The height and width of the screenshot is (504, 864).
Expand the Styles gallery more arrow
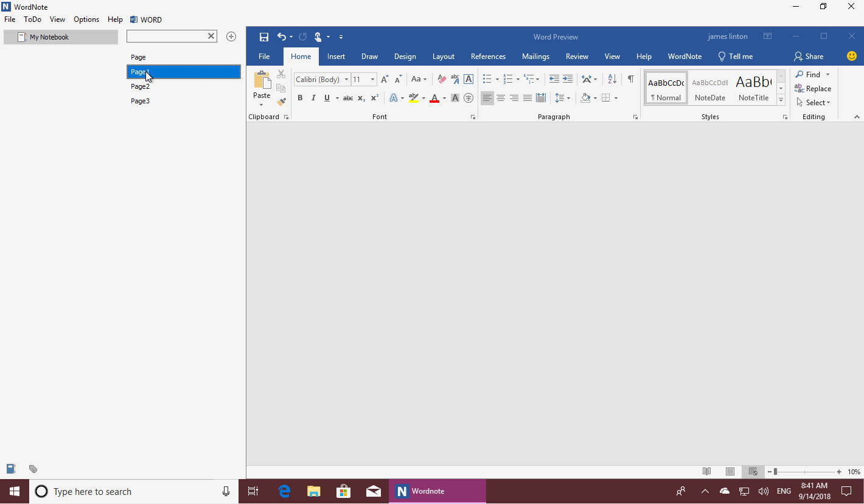tap(781, 100)
